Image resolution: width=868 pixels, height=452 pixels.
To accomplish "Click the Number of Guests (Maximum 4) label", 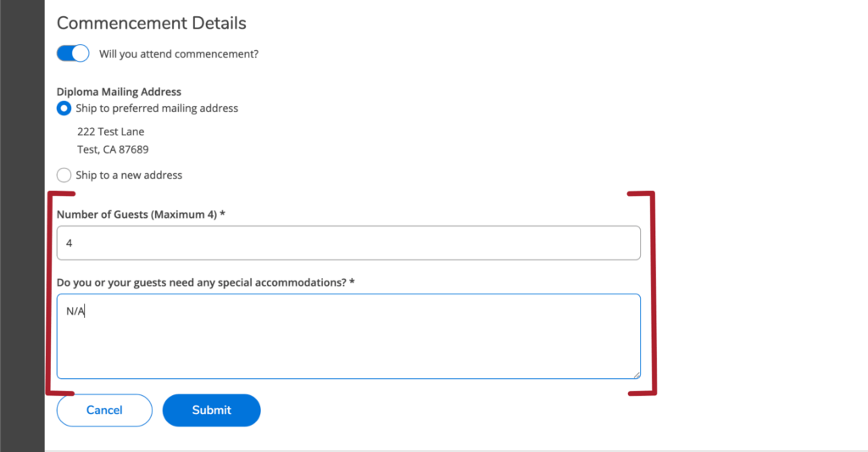I will (x=136, y=215).
